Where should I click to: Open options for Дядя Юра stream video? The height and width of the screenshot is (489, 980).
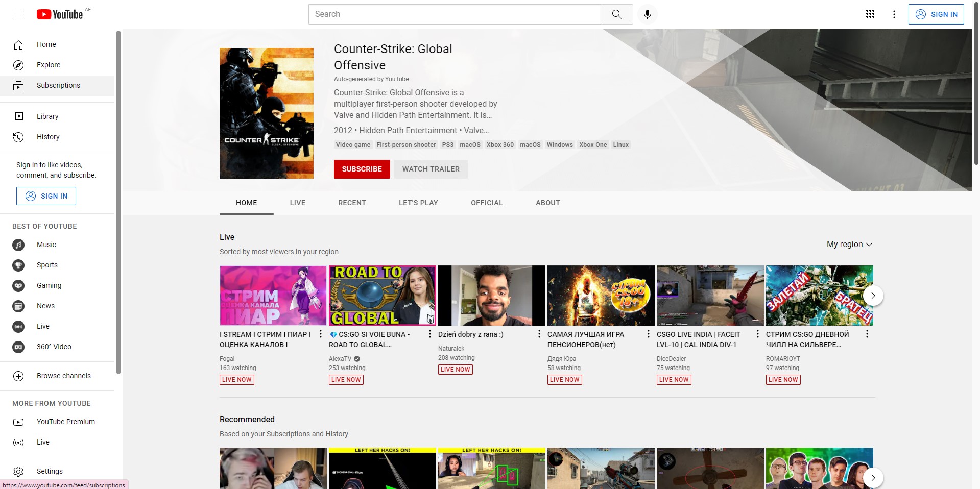[649, 334]
